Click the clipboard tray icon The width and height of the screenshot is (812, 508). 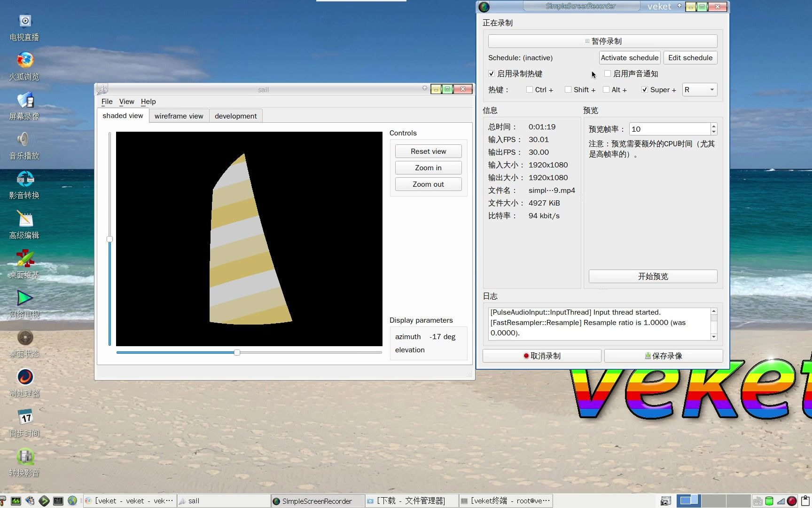pyautogui.click(x=805, y=501)
